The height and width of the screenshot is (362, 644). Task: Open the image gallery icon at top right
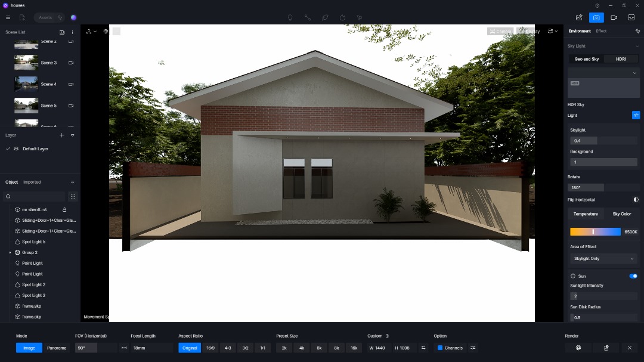coord(631,18)
